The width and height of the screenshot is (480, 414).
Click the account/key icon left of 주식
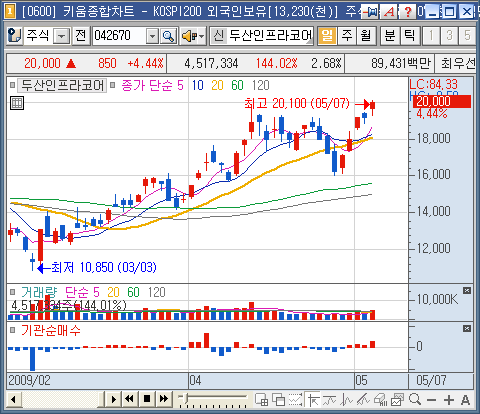(x=14, y=35)
